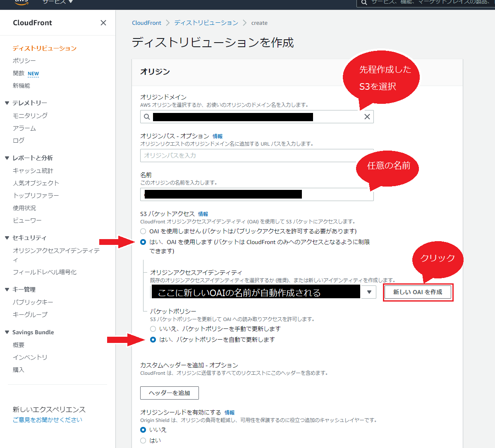The height and width of the screenshot is (448, 495).
Task: Collapse the キー管理 section
Action: tap(7, 290)
